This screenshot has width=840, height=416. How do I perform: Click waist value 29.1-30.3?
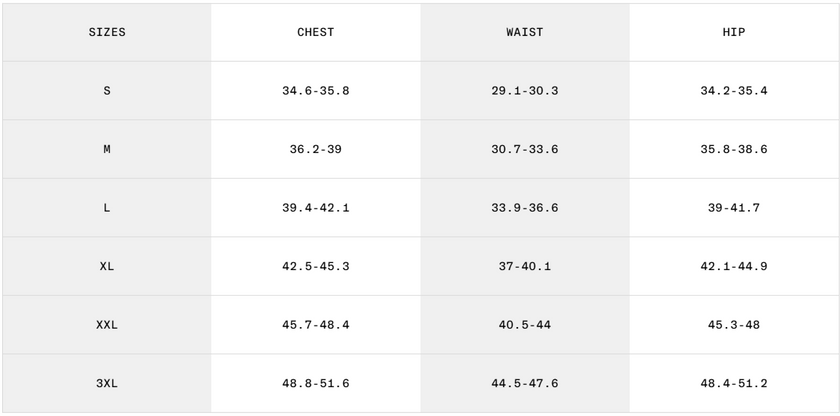pos(525,91)
